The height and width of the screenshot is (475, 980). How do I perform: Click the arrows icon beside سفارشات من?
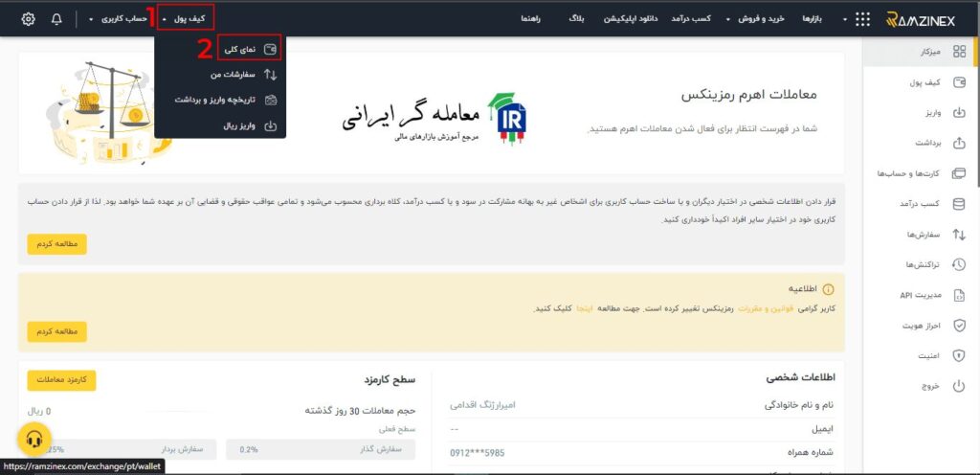coord(270,75)
